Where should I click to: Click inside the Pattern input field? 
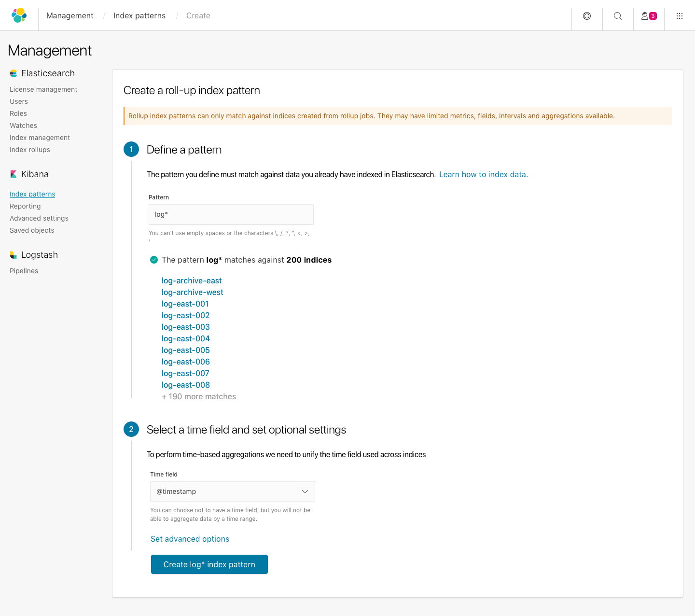(x=231, y=214)
